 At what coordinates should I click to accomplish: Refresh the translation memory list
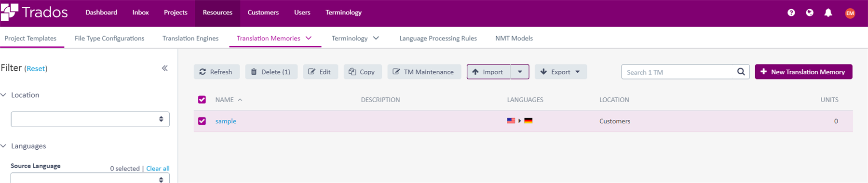click(217, 72)
